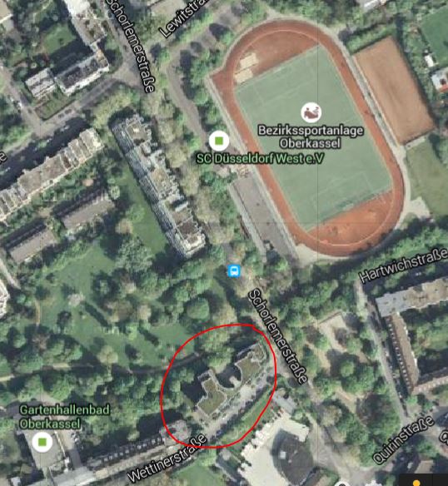Click Schorlemerstraße label near the bus stop

[278, 336]
